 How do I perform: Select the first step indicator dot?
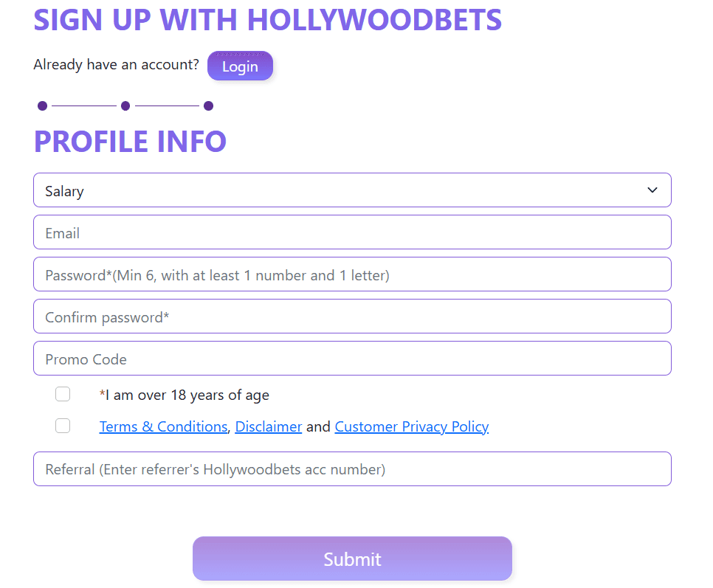coord(42,106)
